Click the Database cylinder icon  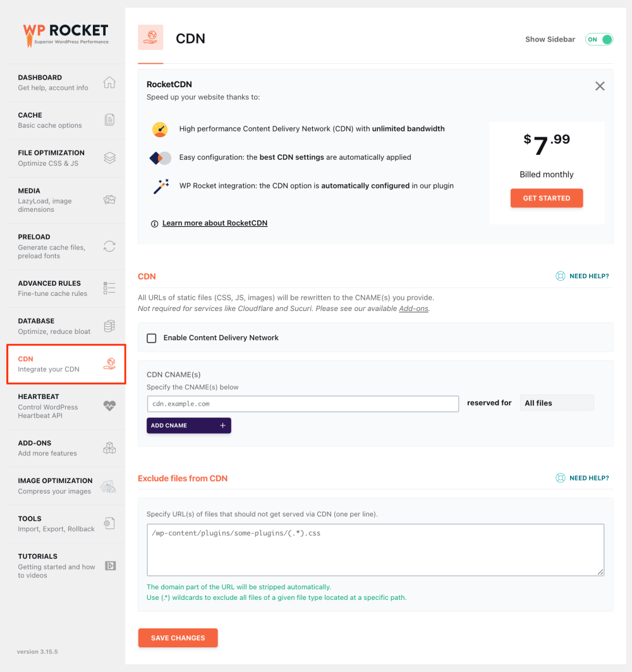[109, 326]
